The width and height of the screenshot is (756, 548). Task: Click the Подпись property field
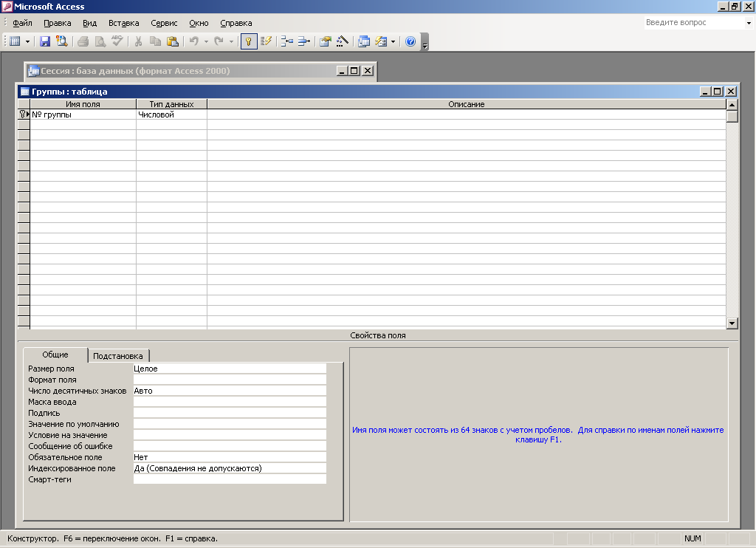coord(230,413)
